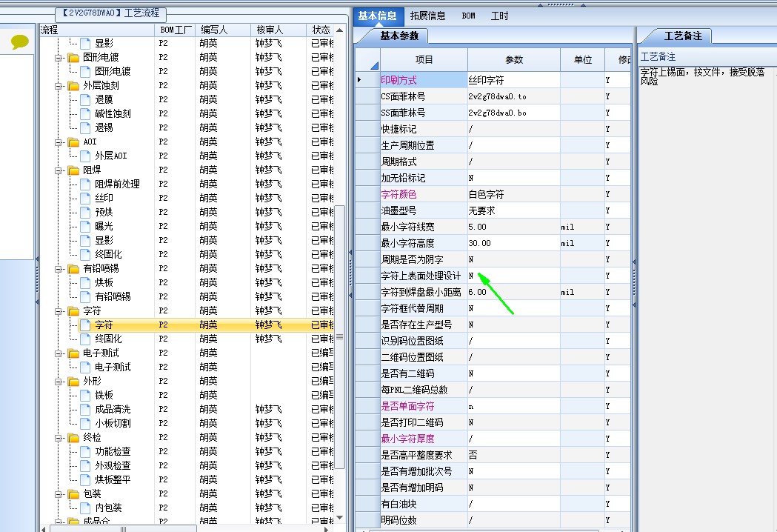Image resolution: width=777 pixels, height=532 pixels.
Task: Click the 工艺备注 text box content
Action: 702,76
